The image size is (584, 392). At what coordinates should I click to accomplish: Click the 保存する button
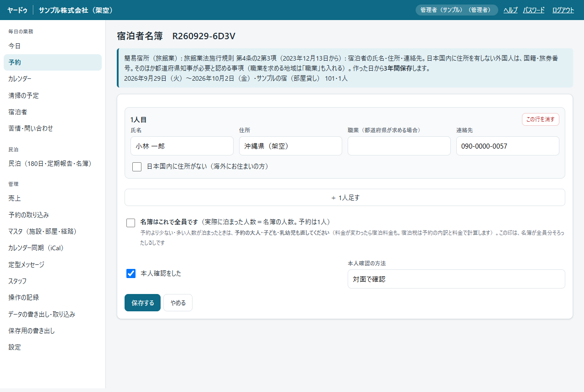pyautogui.click(x=142, y=303)
